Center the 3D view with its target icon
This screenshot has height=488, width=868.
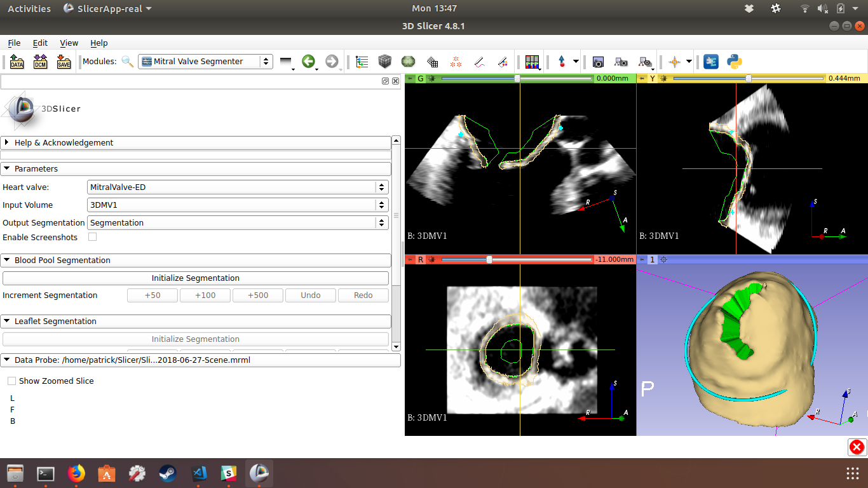[x=663, y=260]
